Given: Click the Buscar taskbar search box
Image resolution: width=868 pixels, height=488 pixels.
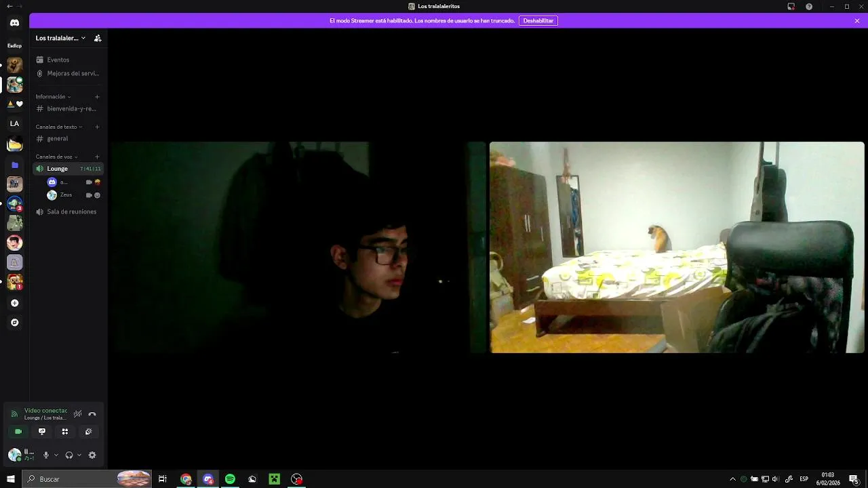Looking at the screenshot, I should (87, 479).
